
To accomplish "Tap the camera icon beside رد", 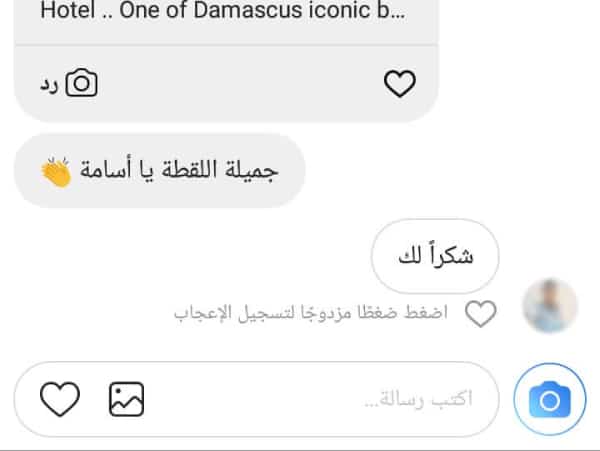I will tap(82, 83).
